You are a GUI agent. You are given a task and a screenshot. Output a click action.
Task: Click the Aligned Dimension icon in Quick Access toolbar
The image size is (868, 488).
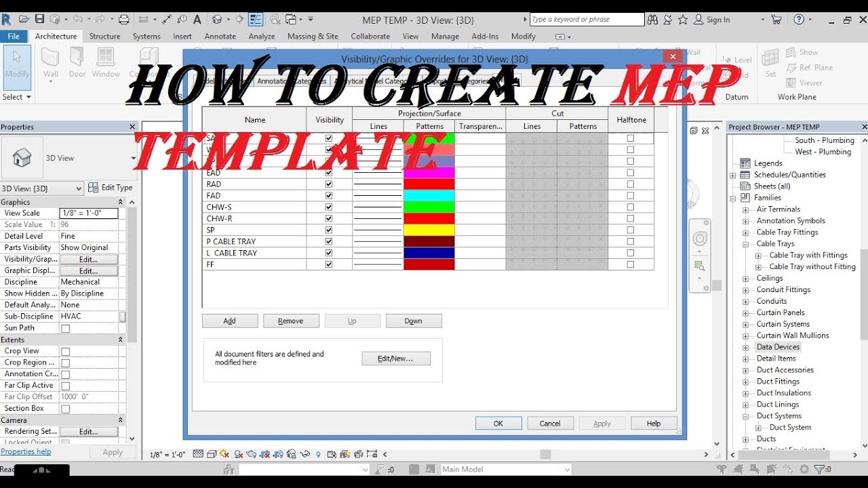pos(165,19)
